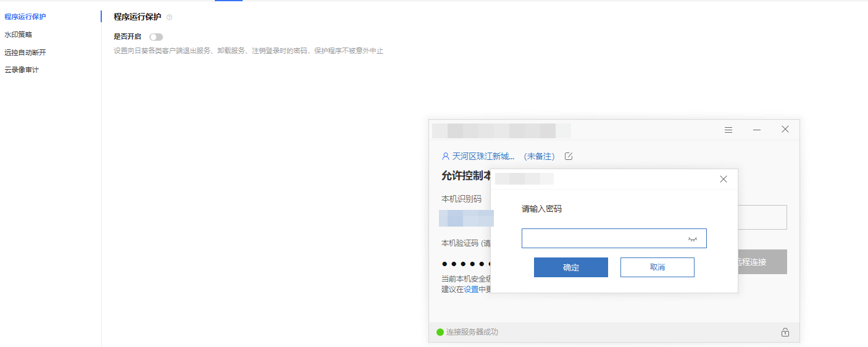Click the partner ID input box behind dialog
868x347 pixels.
(762, 217)
